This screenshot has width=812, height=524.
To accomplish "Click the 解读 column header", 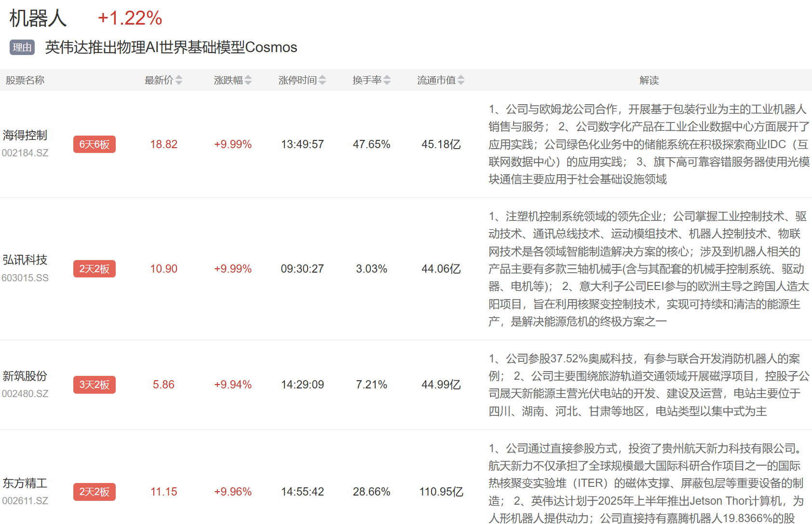I will [649, 80].
